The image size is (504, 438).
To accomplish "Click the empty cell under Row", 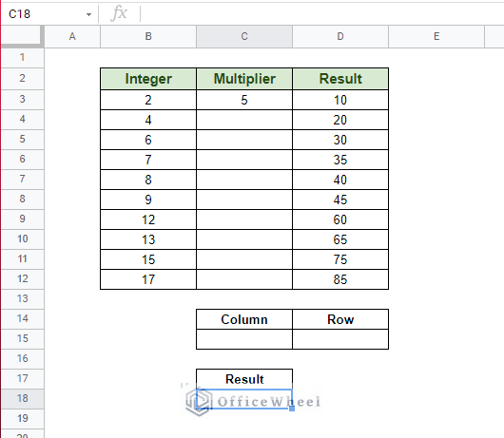I will click(340, 339).
